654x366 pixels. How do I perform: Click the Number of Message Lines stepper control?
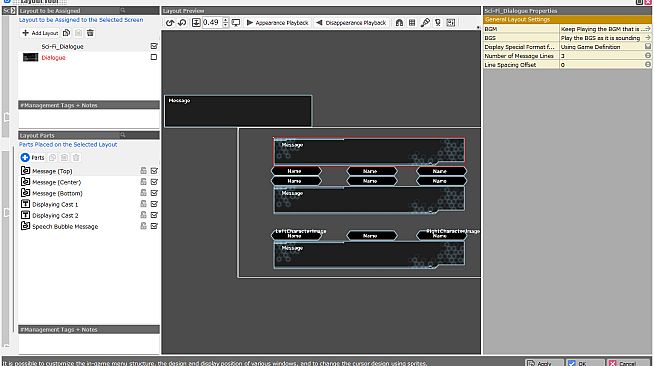pos(648,55)
